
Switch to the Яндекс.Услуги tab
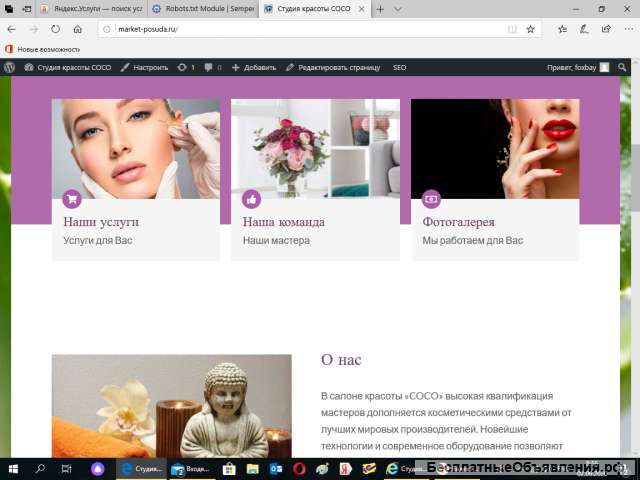click(92, 9)
